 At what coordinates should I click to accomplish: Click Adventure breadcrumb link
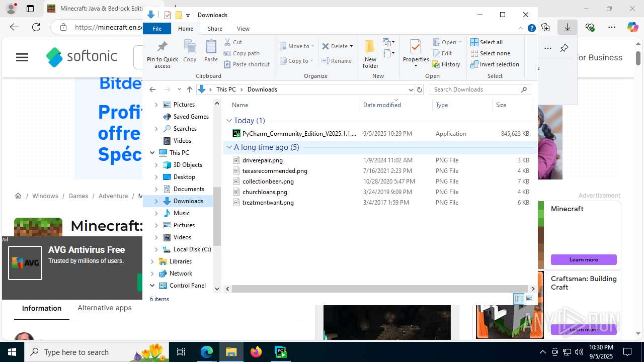point(113,196)
